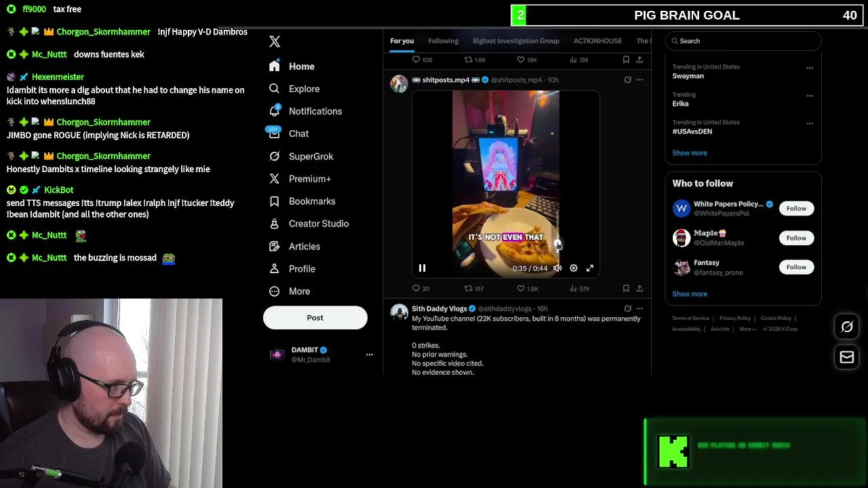This screenshot has height=488, width=868.
Task: Open More options for Swayman trend
Action: coord(810,68)
